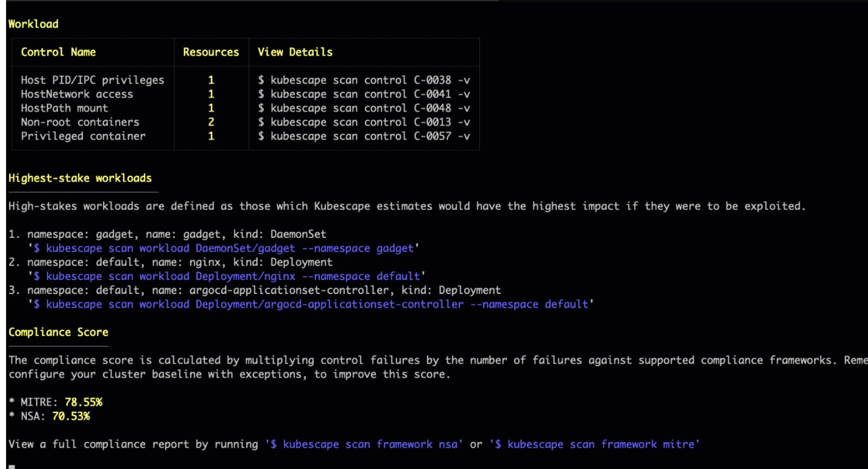
Task: Click the 'scan workload Deployment/nginx' command
Action: pyautogui.click(x=227, y=276)
